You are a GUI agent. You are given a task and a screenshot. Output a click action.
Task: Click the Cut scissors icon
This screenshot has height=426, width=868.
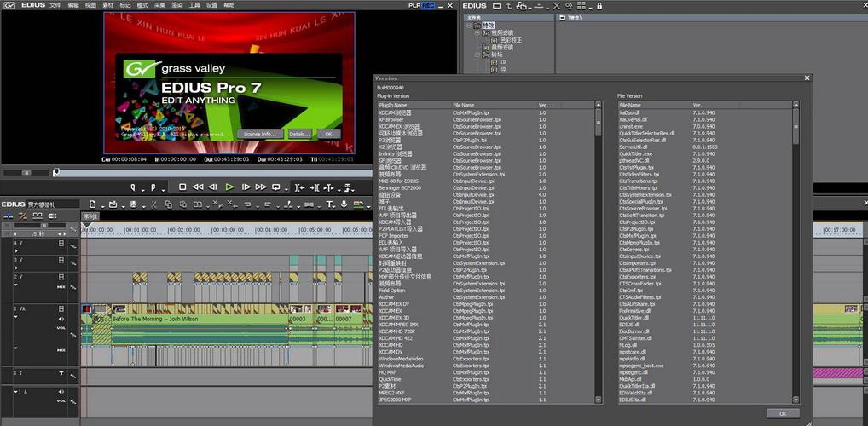(x=153, y=204)
